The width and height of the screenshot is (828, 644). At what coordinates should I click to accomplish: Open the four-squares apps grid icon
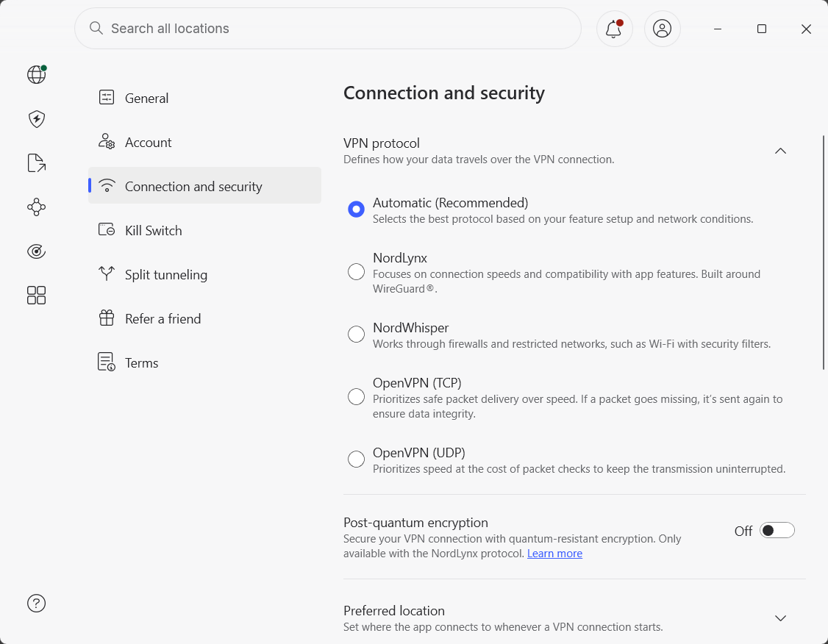pyautogui.click(x=37, y=295)
